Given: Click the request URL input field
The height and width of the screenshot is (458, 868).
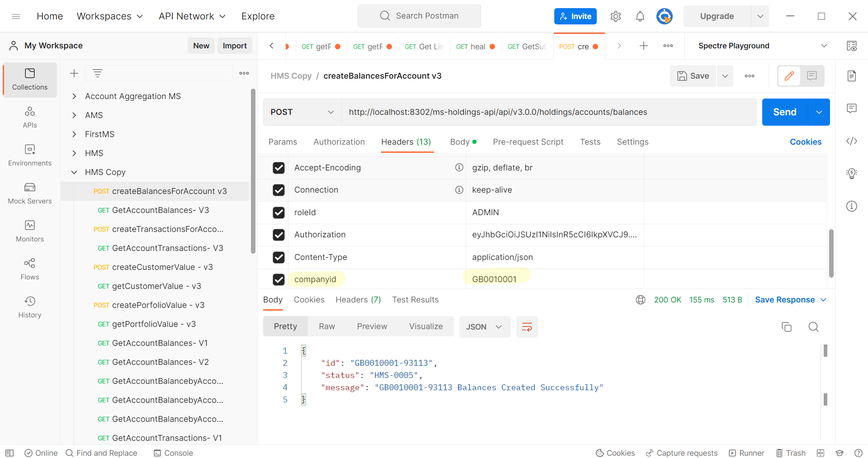Looking at the screenshot, I should point(548,112).
